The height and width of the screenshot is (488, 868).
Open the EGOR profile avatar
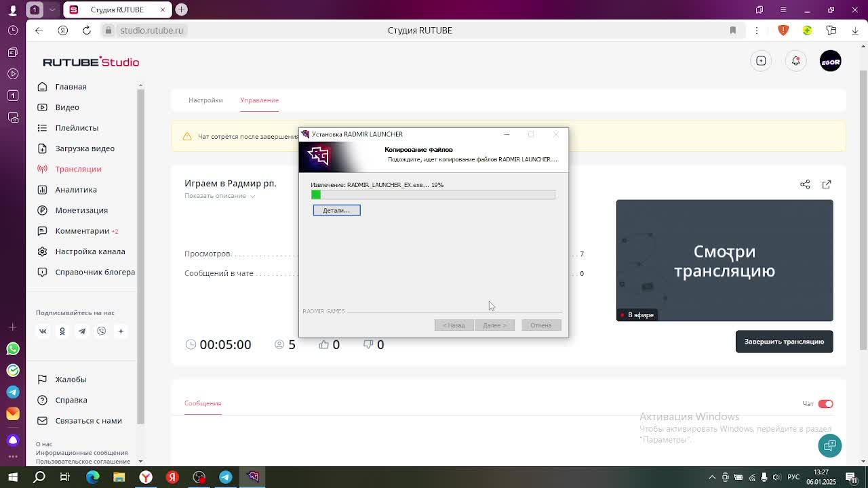pos(831,62)
